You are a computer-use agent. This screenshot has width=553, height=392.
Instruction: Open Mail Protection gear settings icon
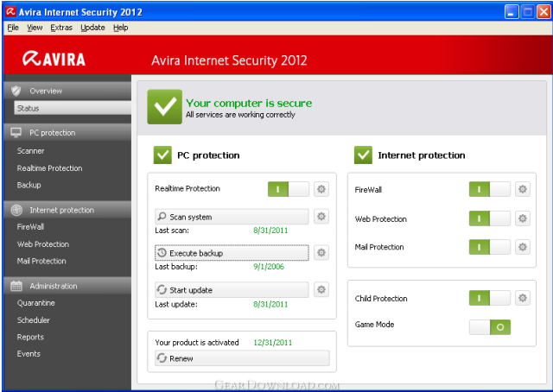(x=522, y=247)
